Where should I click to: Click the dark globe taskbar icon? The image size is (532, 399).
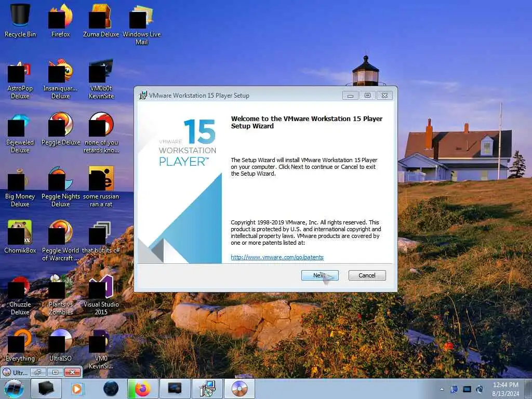[x=111, y=389]
